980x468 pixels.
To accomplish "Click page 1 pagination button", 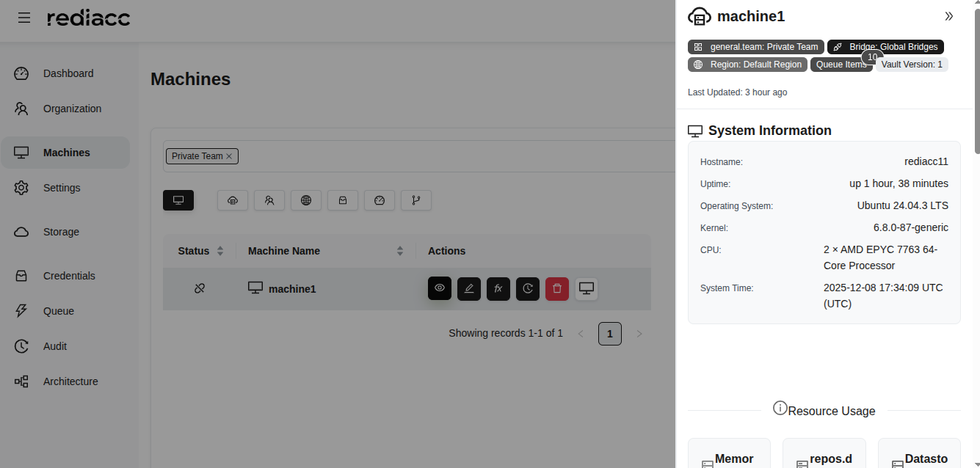I will pyautogui.click(x=609, y=334).
